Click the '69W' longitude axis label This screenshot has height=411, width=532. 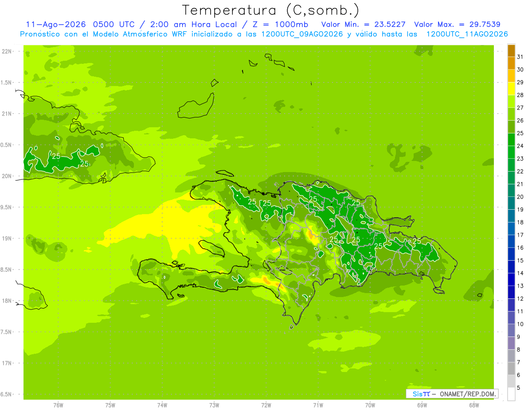point(422,405)
